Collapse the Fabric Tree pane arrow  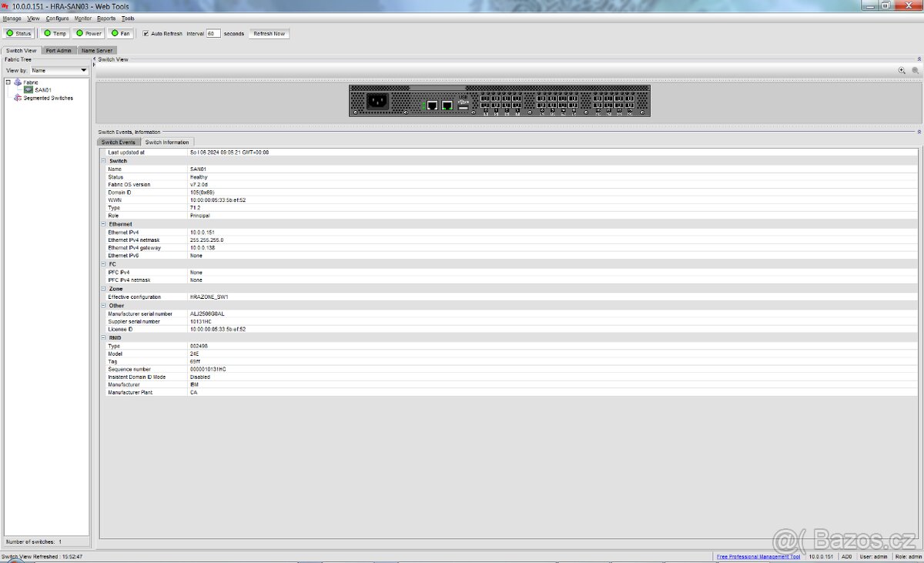95,59
